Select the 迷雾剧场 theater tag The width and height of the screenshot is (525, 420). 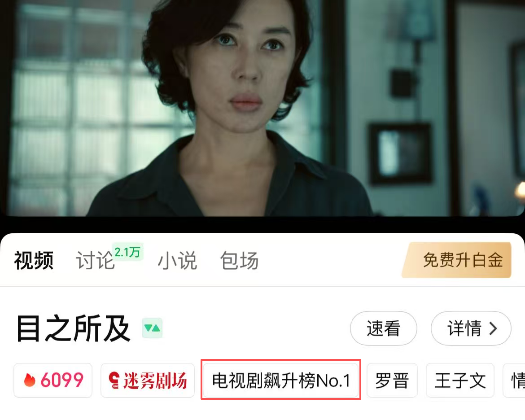[148, 381]
